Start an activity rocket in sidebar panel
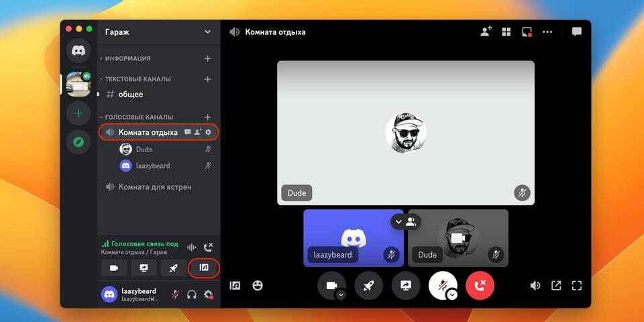This screenshot has width=644, height=322. click(174, 268)
